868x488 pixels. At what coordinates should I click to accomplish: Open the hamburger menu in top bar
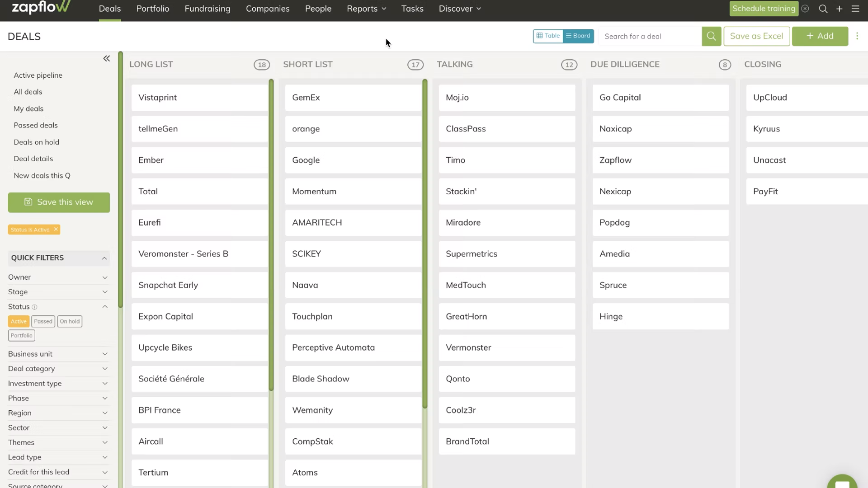pos(855,9)
